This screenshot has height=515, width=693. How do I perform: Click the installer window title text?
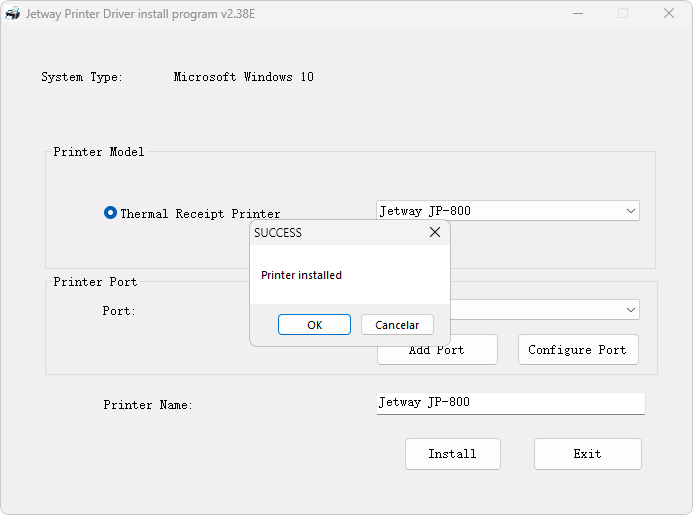click(140, 14)
